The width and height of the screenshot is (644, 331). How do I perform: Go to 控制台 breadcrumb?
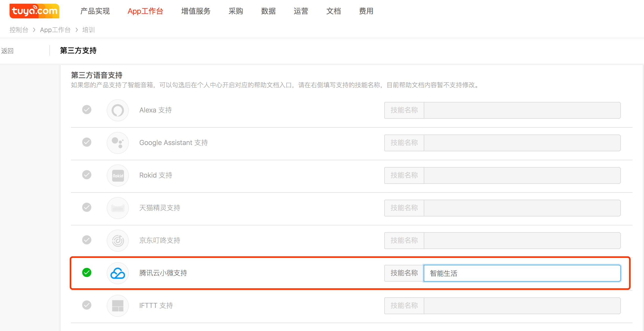pos(19,30)
